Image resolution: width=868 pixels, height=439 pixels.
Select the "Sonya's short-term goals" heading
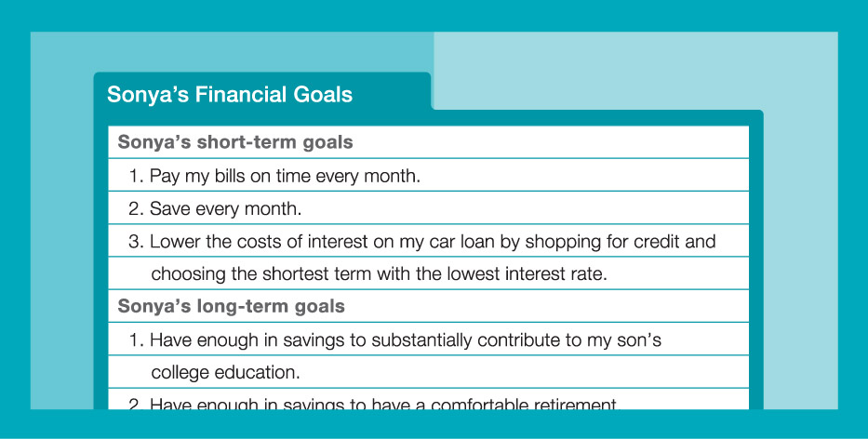pos(235,143)
